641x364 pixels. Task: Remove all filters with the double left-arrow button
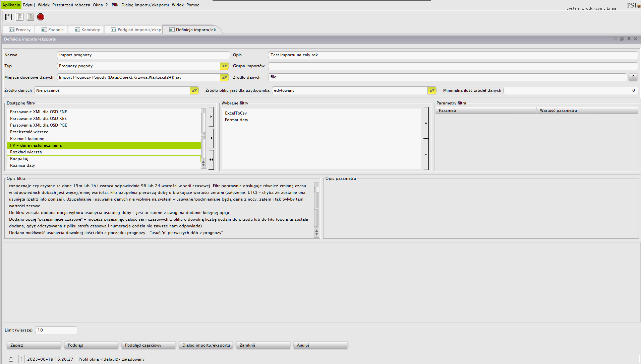(211, 159)
